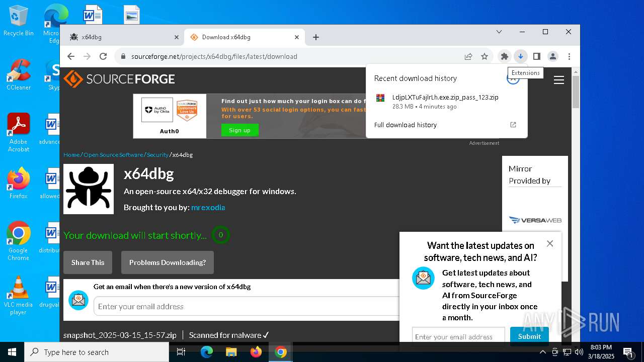Viewport: 644px width, 362px height.
Task: Submit the newsletter popup form
Action: 529,336
